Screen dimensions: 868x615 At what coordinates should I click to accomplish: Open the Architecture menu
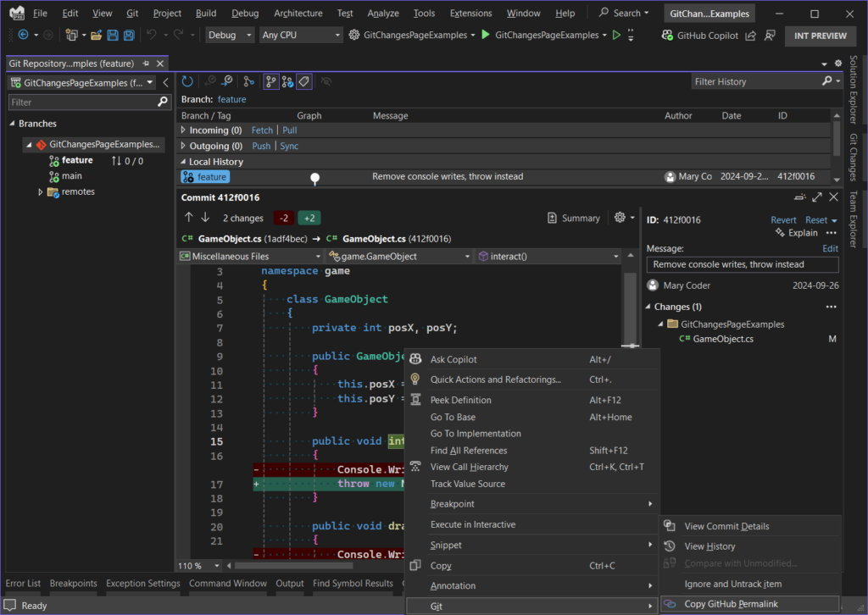(x=298, y=13)
